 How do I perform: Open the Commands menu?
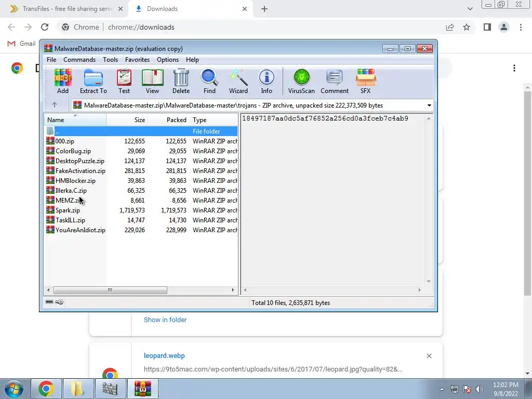(79, 60)
